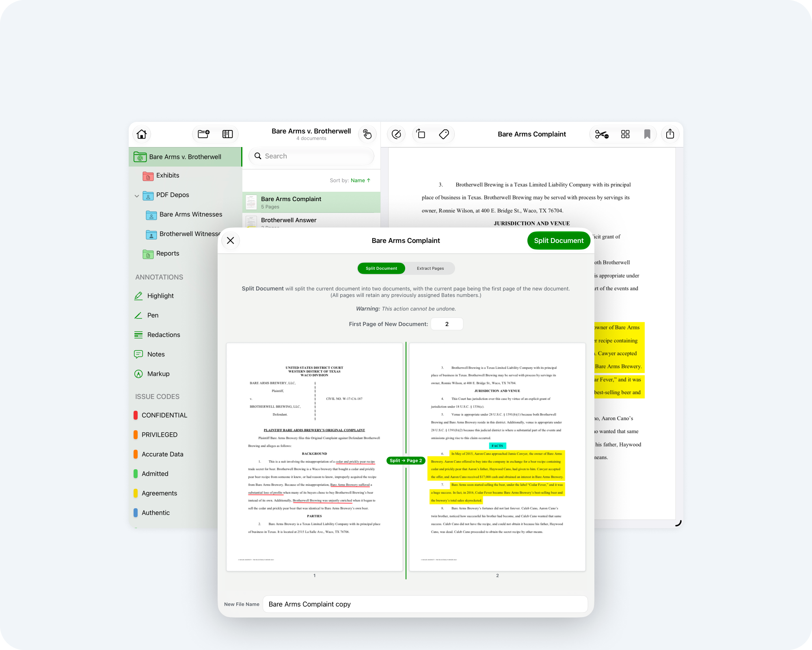Click the document Search field

click(x=311, y=156)
